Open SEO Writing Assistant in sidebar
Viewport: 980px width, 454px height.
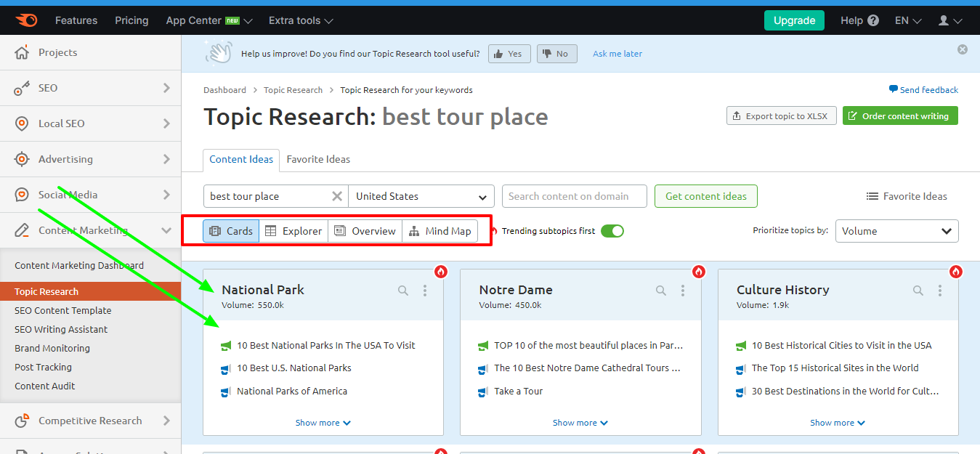61,329
